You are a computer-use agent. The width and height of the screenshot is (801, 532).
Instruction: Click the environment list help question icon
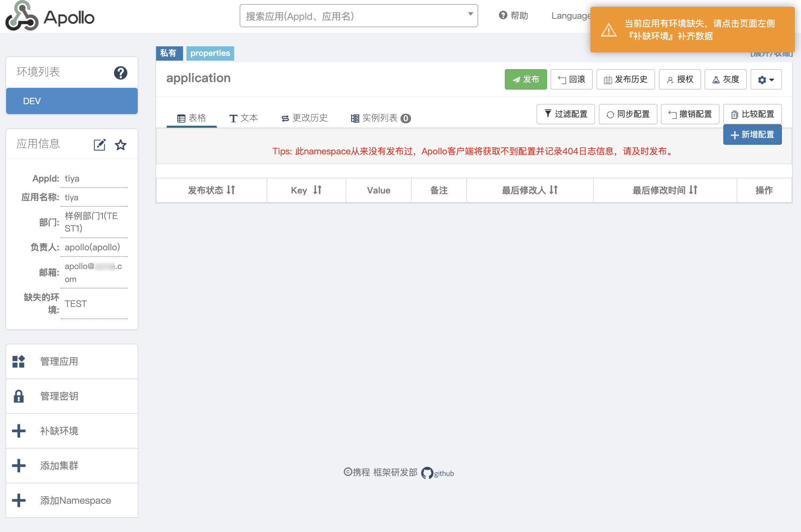pyautogui.click(x=120, y=73)
